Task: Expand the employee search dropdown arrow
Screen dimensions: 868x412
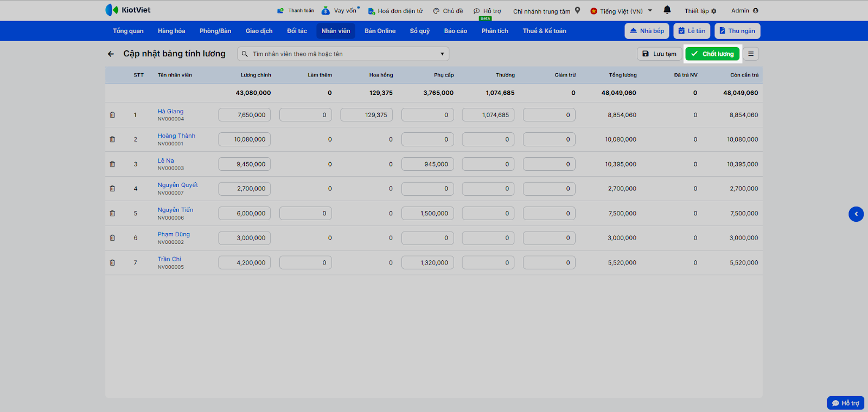Action: (442, 54)
